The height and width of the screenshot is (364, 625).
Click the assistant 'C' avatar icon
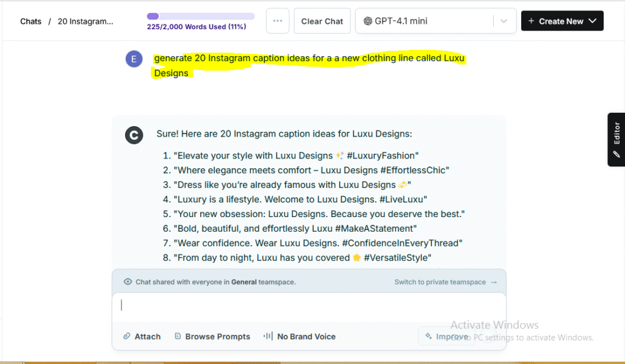coord(134,135)
